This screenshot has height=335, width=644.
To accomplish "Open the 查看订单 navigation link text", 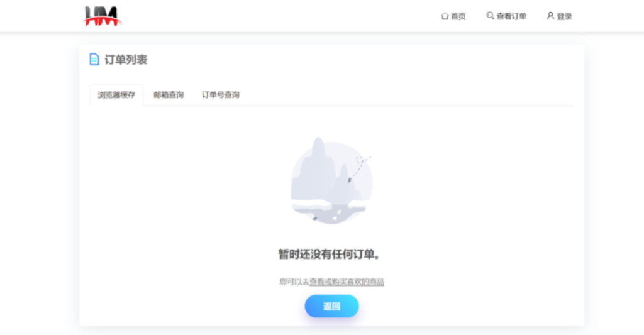I will tap(511, 16).
